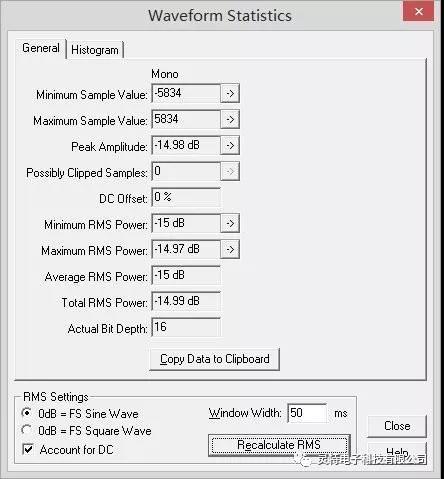This screenshot has width=444, height=479.
Task: Jump to Maximum Sample Value location arrow
Action: pos(230,119)
